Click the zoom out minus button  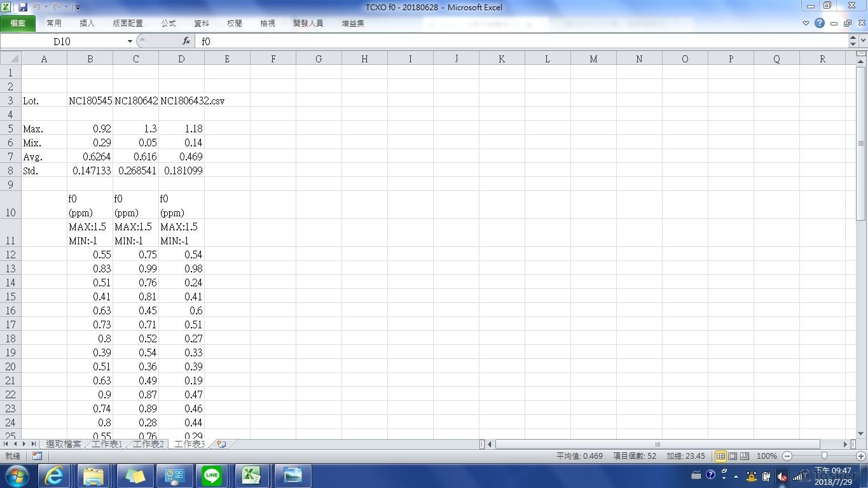click(787, 456)
